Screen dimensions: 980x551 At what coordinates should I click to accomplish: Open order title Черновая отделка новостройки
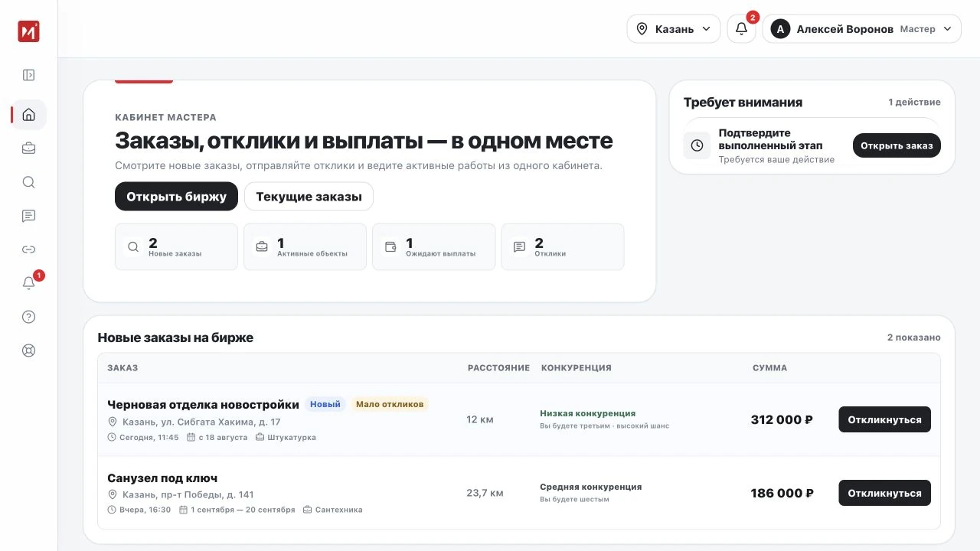click(203, 404)
